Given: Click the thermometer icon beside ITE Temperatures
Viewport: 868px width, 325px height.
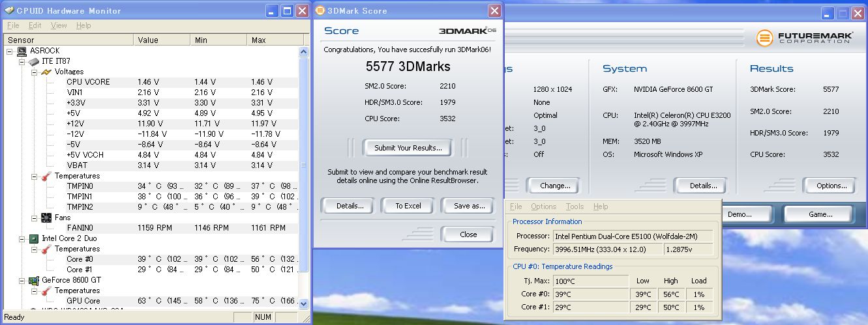Looking at the screenshot, I should (x=46, y=176).
